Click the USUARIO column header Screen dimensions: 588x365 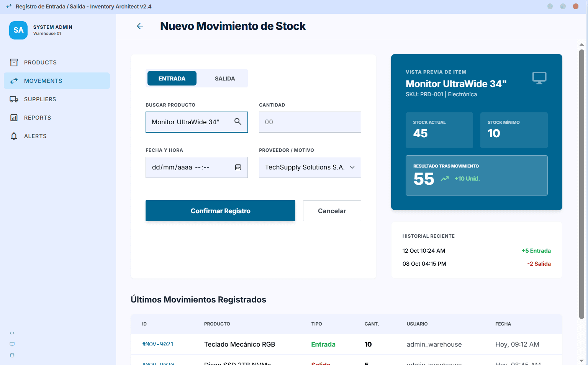pyautogui.click(x=417, y=324)
